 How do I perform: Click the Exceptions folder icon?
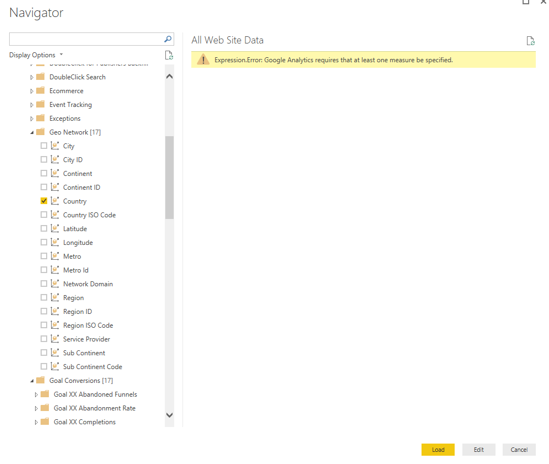(41, 118)
